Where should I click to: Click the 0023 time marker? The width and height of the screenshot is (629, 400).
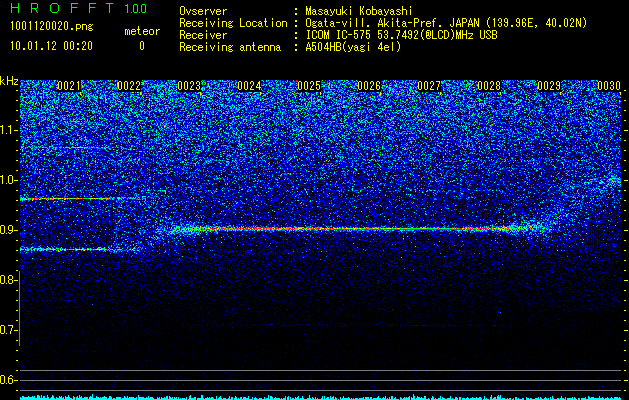coord(189,86)
